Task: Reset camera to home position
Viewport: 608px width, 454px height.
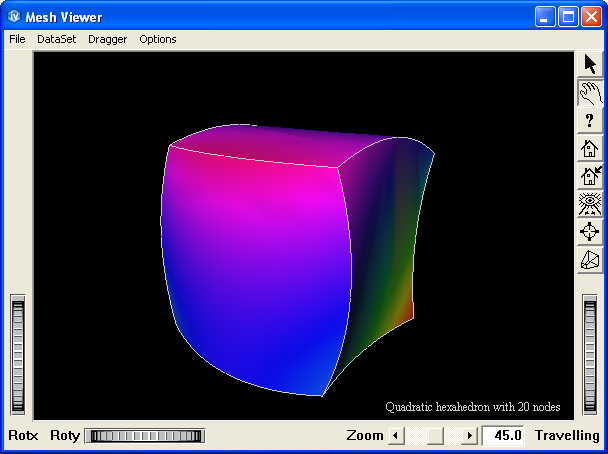Action: coord(590,149)
